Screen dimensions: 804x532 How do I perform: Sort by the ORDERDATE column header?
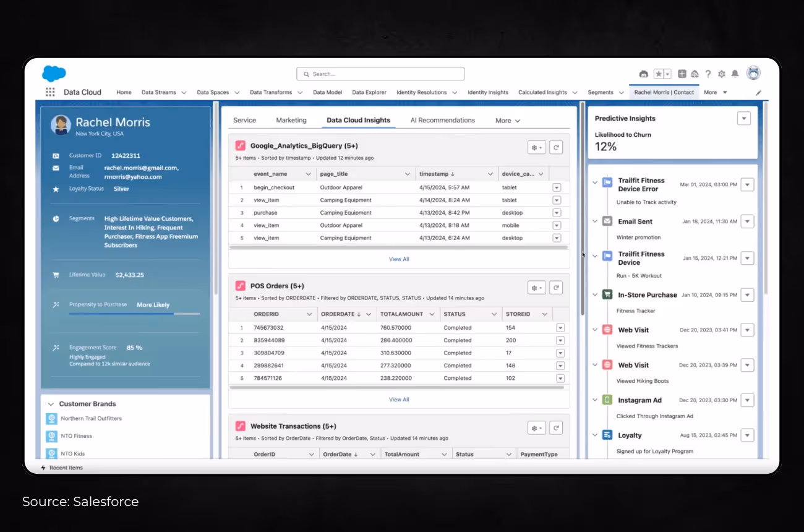pos(341,314)
